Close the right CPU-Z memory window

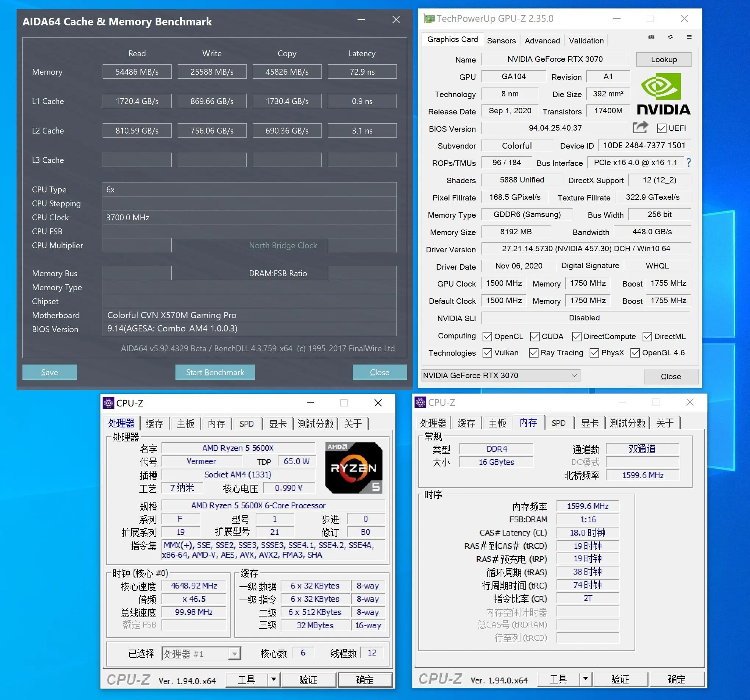pos(690,402)
